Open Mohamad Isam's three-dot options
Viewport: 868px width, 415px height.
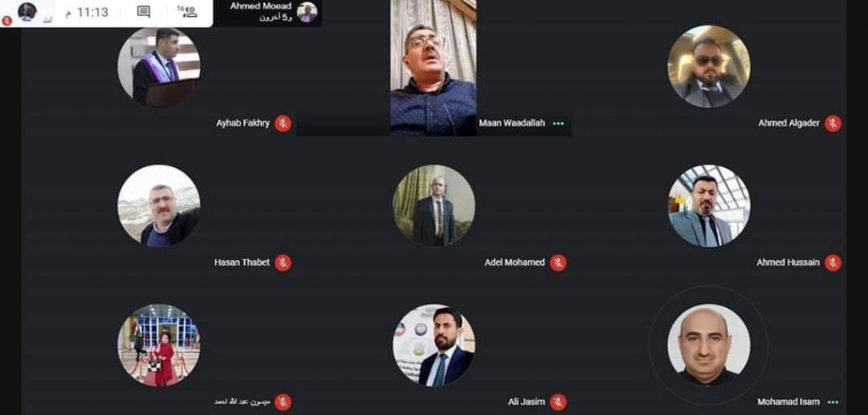[832, 402]
